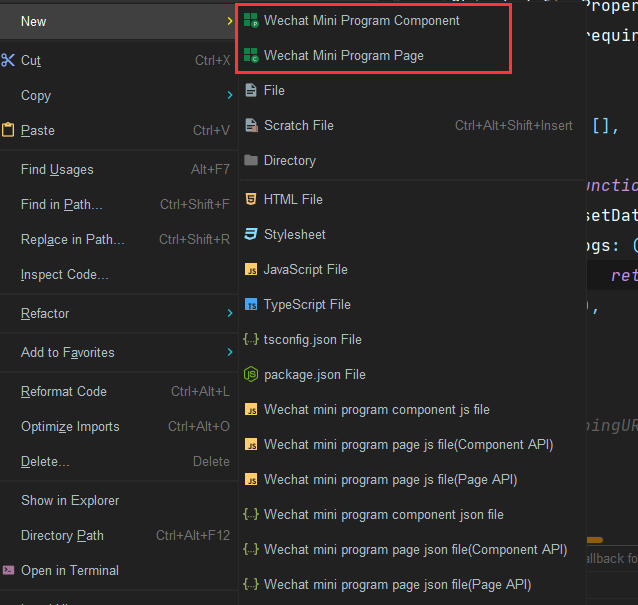
Task: Select Wechat page js file(Page API)
Action: [412, 479]
